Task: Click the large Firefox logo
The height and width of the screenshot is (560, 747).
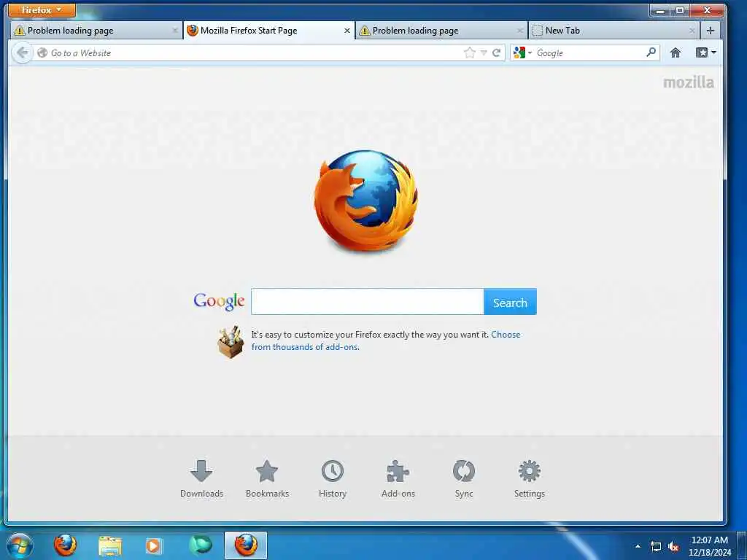Action: tap(366, 201)
